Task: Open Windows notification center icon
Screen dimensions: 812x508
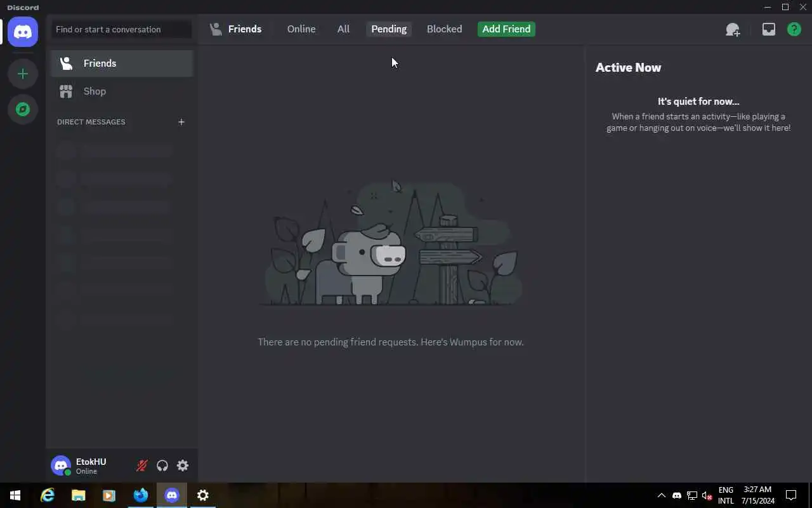Action: [x=791, y=495]
